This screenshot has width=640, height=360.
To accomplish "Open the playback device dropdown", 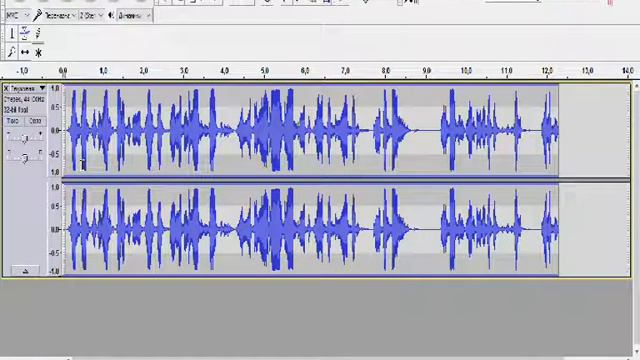I will 134,16.
